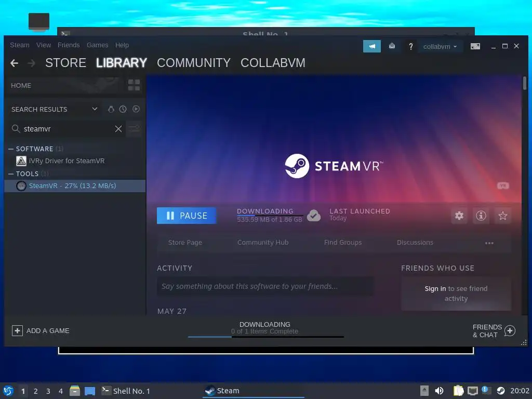Image resolution: width=532 pixels, height=399 pixels.
Task: Click the Steam tray icon
Action: coord(501,391)
